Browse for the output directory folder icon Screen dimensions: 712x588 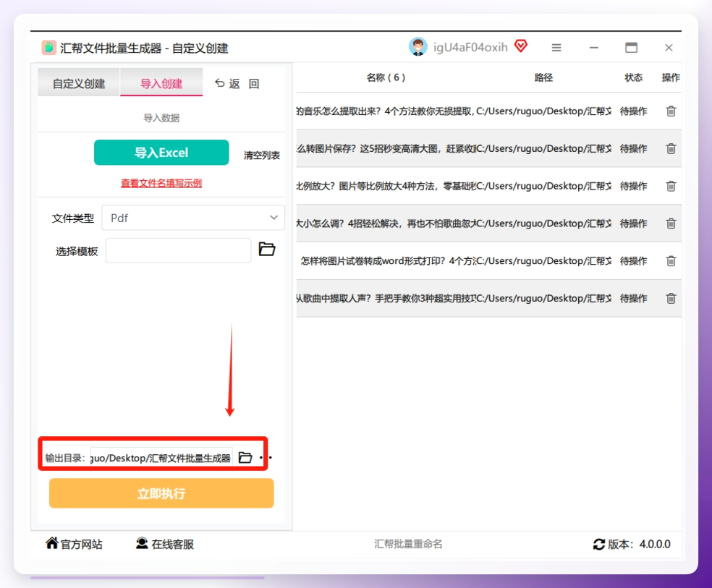coord(245,457)
